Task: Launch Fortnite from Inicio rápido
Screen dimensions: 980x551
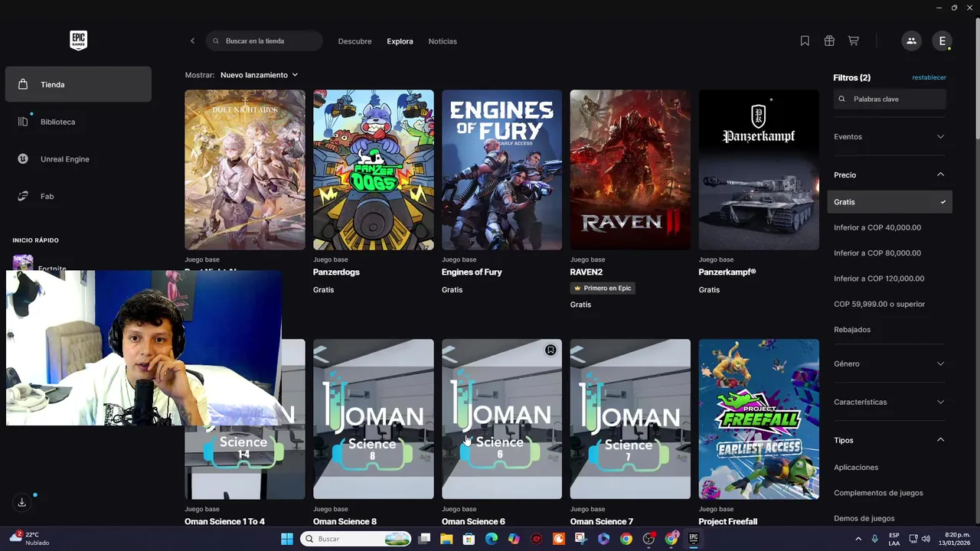Action: click(x=52, y=269)
